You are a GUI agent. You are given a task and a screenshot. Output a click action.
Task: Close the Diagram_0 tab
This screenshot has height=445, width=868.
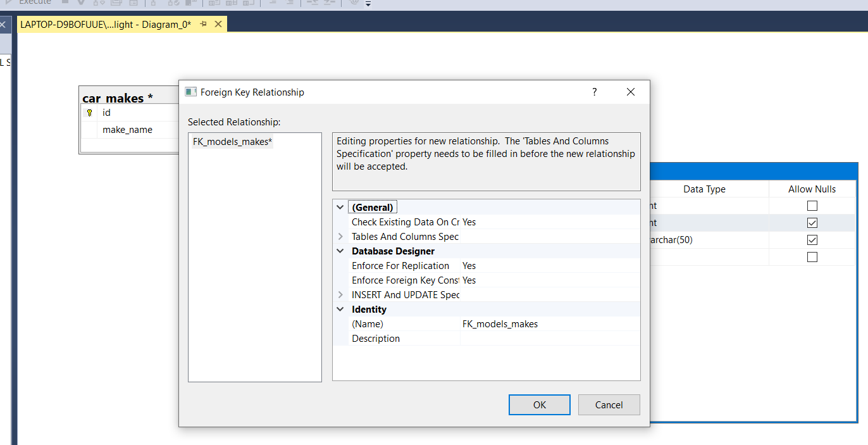coord(218,24)
